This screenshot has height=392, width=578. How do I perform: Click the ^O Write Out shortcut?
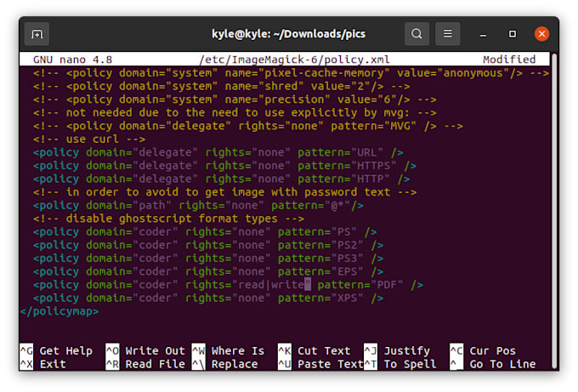pos(145,350)
